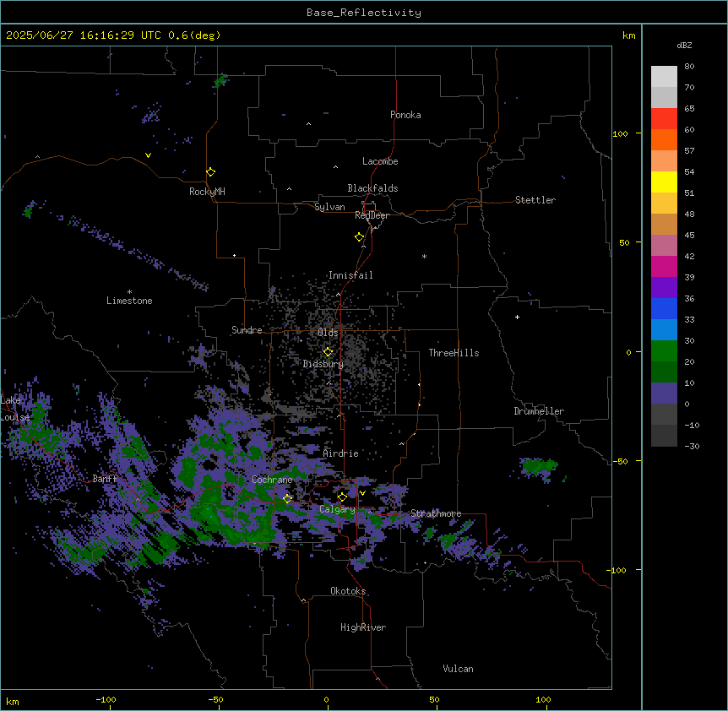Click the Sylvan label

pyautogui.click(x=329, y=207)
